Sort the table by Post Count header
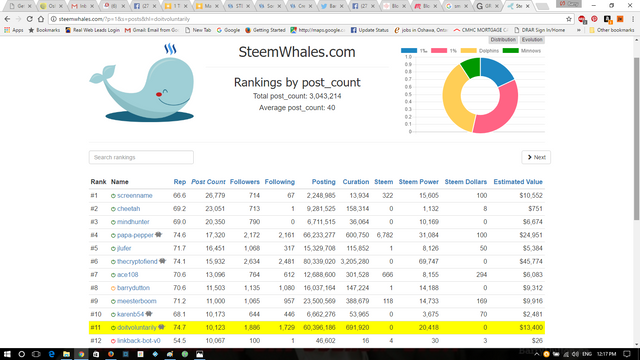Viewport: 640px width, 360px height. tap(208, 182)
